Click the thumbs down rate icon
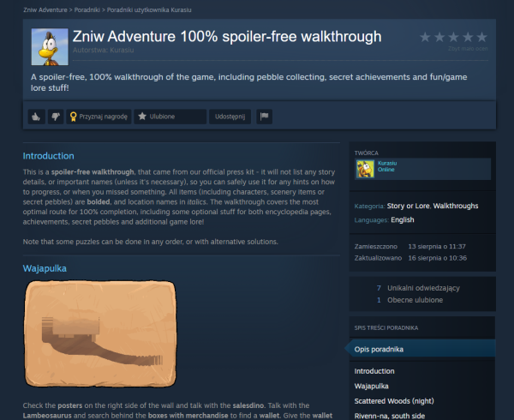514x420 pixels. 56,117
